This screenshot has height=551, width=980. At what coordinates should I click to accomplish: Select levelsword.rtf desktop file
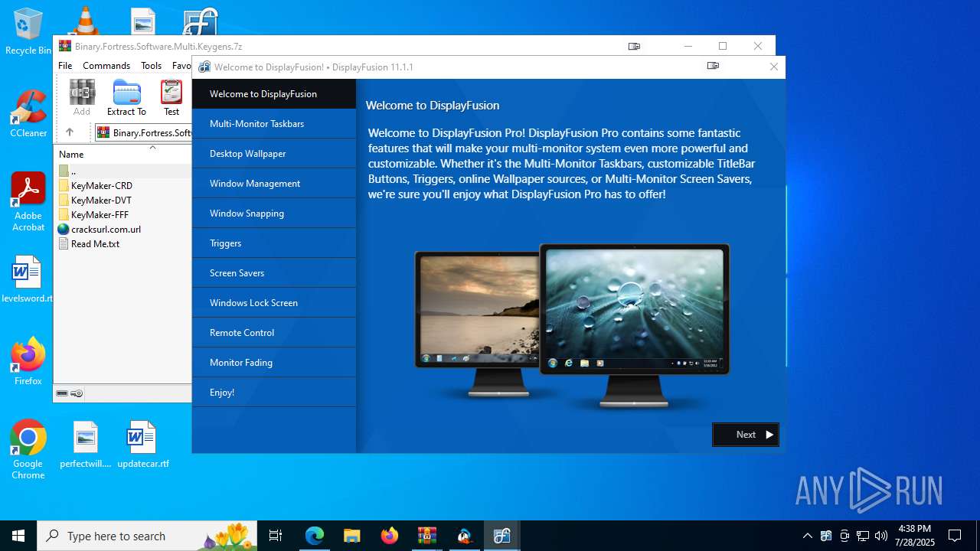[28, 279]
